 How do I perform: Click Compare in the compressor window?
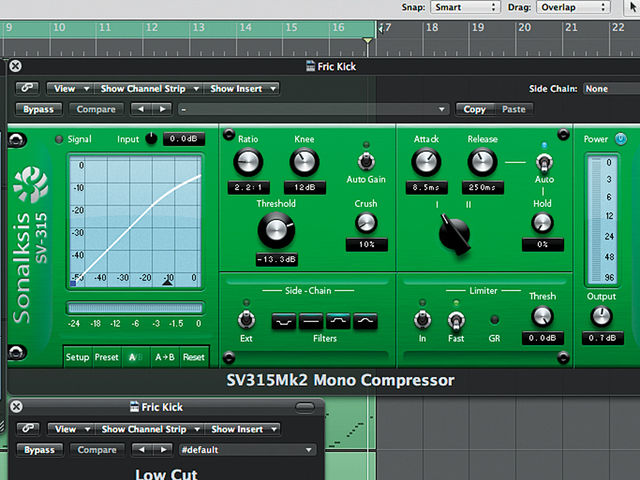point(96,109)
